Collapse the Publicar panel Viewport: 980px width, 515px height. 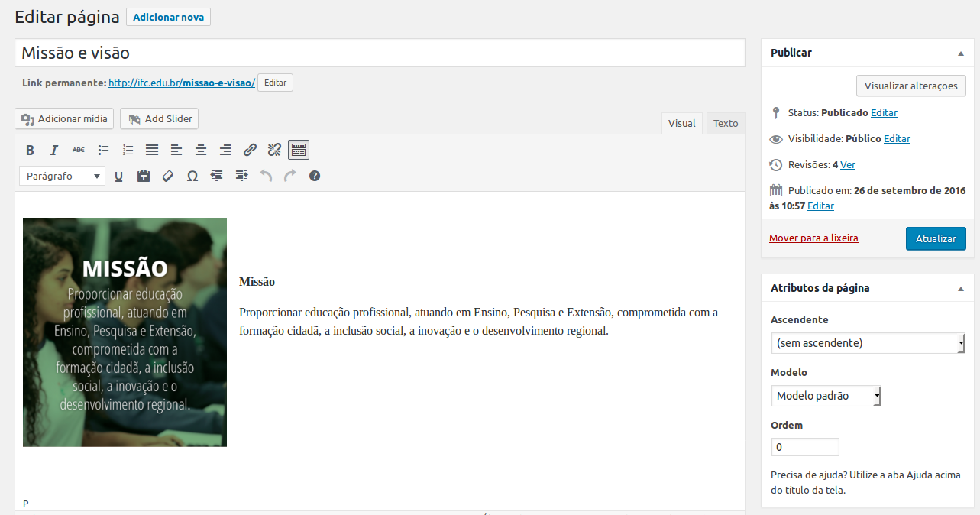coord(960,53)
